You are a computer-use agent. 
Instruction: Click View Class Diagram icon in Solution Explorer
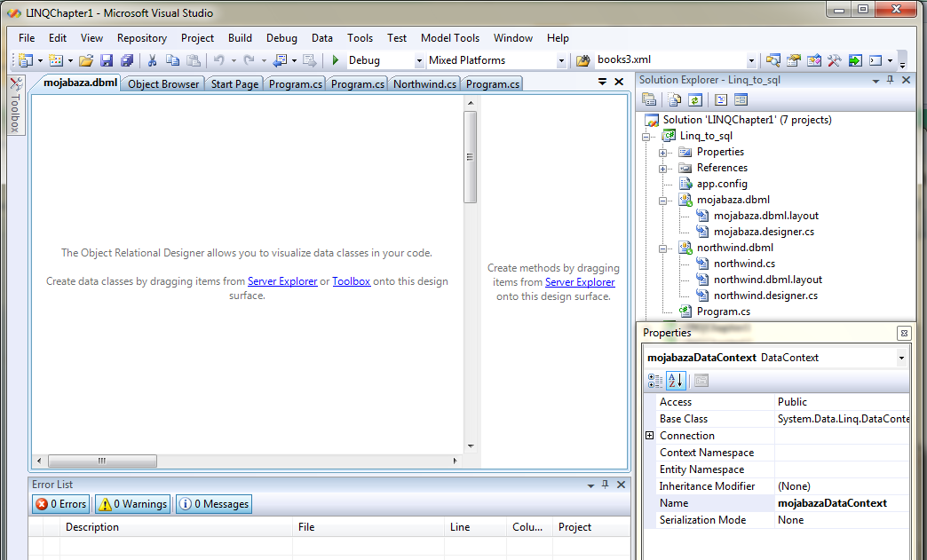(741, 99)
